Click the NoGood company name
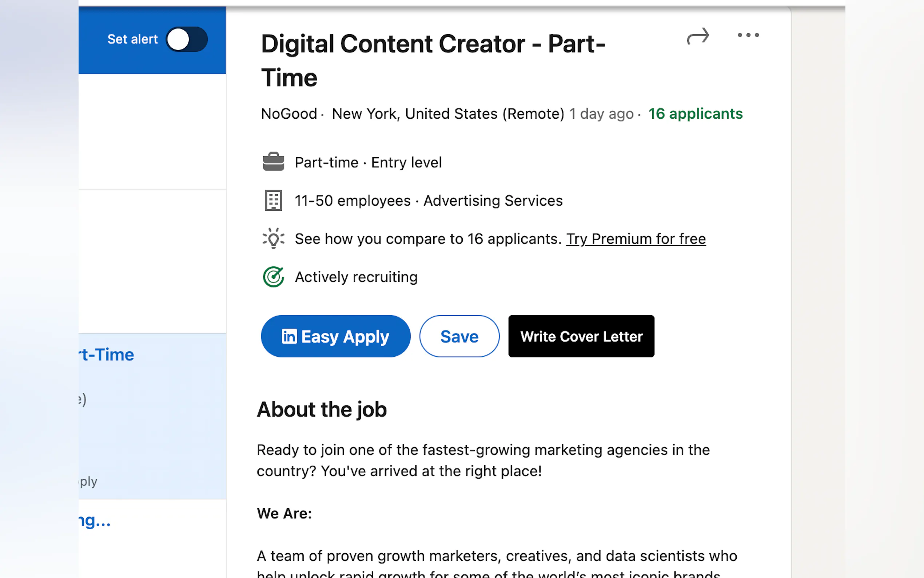Screen dimensions: 924x578 pos(289,114)
